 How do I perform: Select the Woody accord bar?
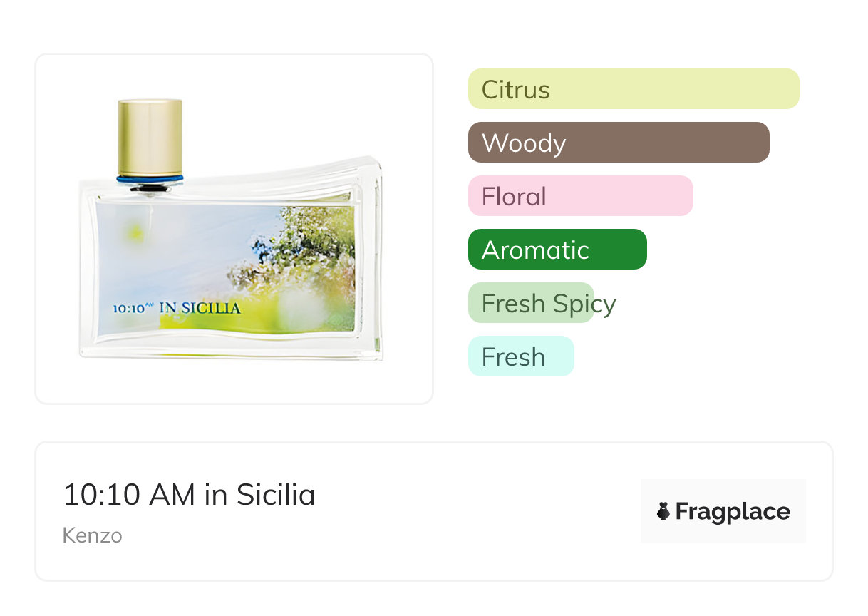(x=619, y=143)
